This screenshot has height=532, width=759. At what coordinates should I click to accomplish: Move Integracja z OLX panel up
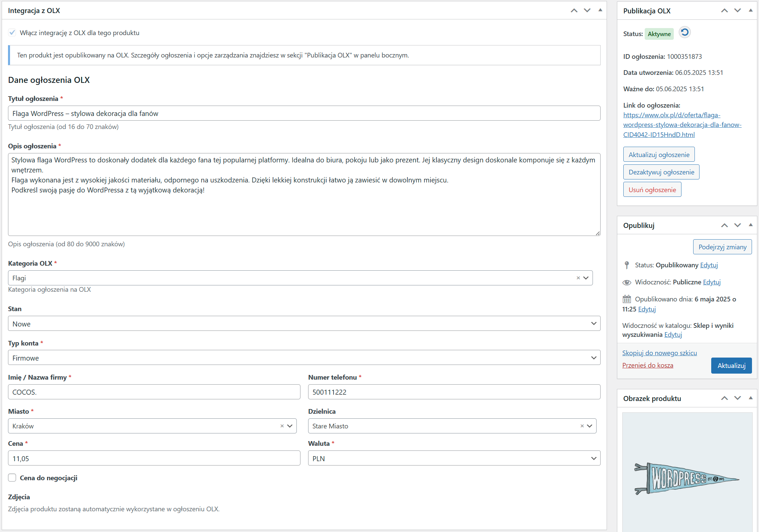[x=574, y=11]
